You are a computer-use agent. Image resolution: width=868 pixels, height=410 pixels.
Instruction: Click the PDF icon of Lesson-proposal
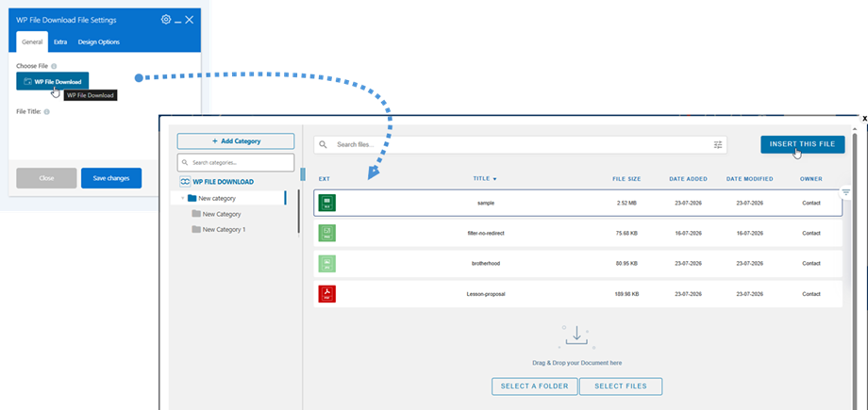coord(327,294)
